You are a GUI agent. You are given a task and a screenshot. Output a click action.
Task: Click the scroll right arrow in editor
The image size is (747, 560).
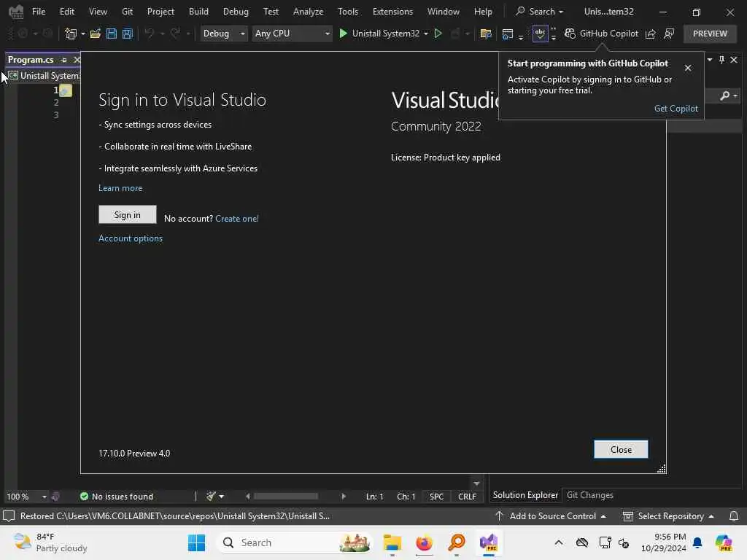coord(344,496)
